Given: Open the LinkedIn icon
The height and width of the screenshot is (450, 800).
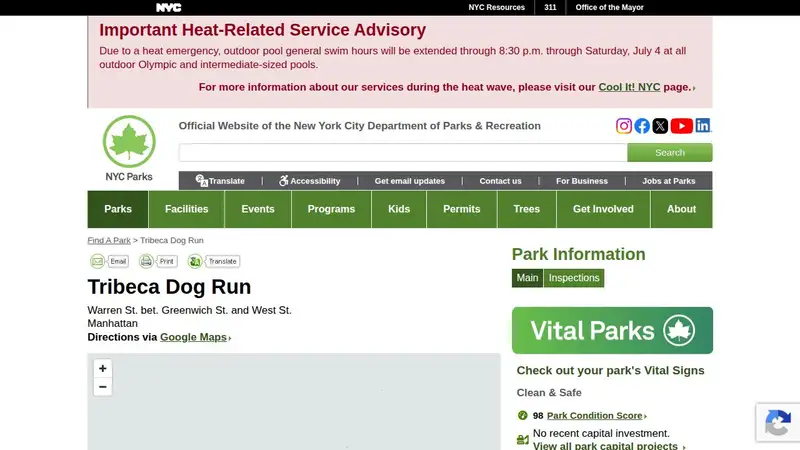Looking at the screenshot, I should click(x=703, y=126).
